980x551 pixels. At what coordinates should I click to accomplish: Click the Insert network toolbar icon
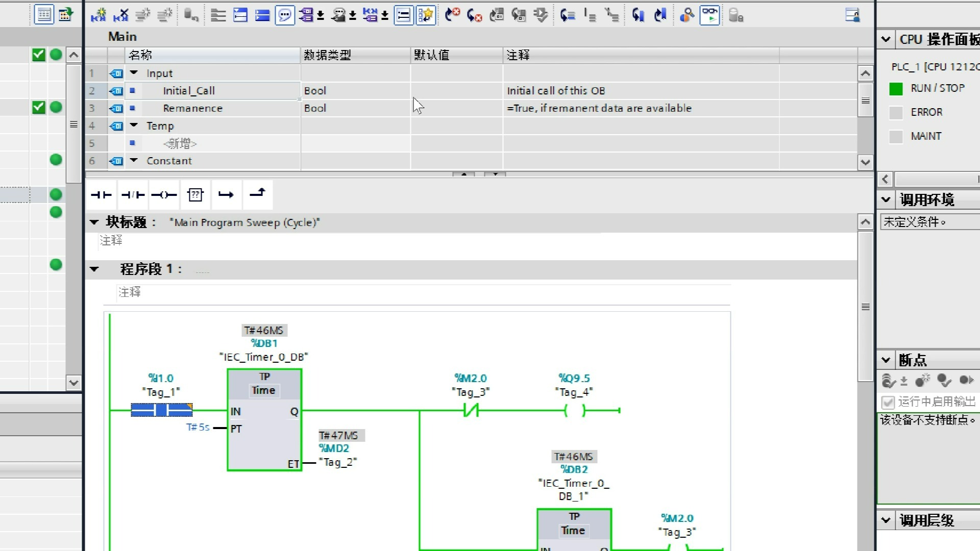point(98,15)
